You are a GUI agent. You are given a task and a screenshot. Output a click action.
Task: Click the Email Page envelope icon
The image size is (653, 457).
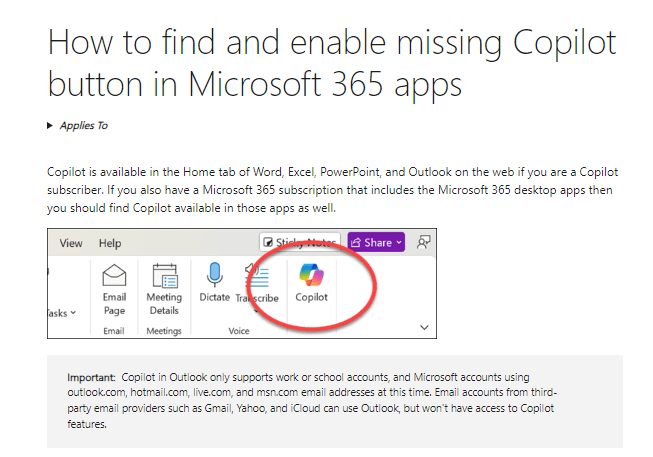114,275
